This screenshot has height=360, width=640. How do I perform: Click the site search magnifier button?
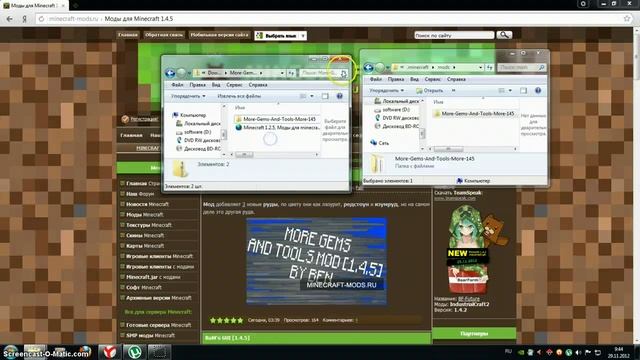pos(504,35)
